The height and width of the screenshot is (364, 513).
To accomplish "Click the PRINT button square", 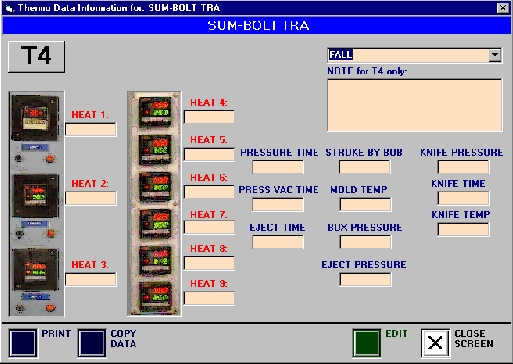I will coord(23,343).
